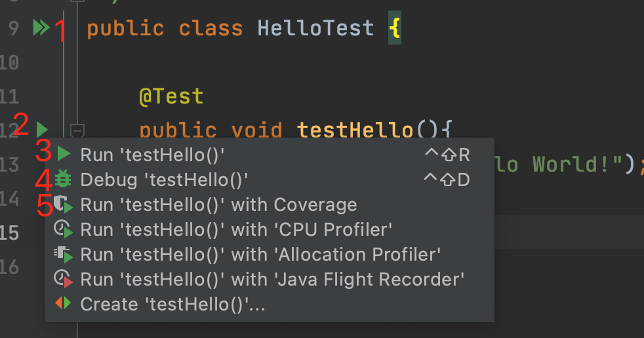Select Debug 'testHello()' menu entry

(x=269, y=179)
